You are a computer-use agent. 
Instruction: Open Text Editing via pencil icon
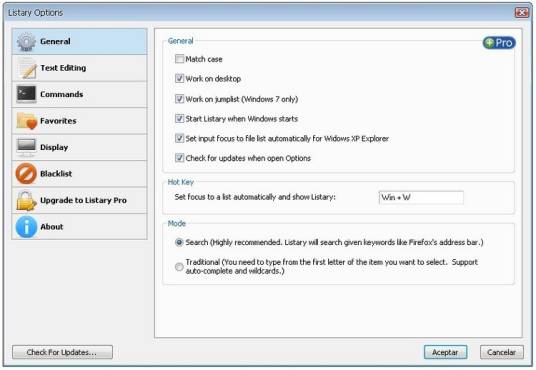26,68
